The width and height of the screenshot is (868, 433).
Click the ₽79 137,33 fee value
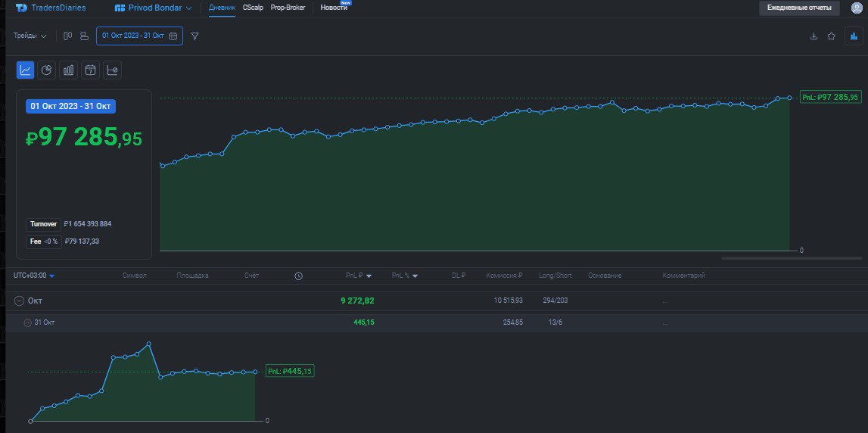pos(82,241)
